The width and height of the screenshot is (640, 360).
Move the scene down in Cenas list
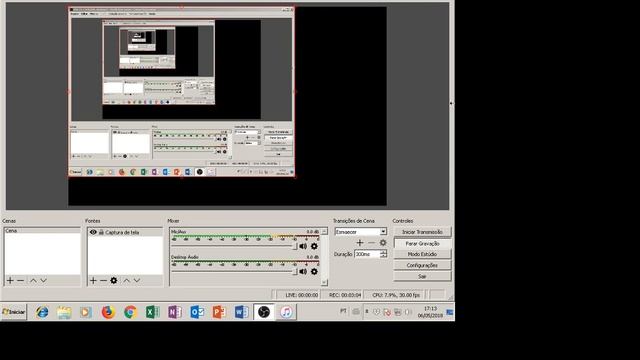43,280
